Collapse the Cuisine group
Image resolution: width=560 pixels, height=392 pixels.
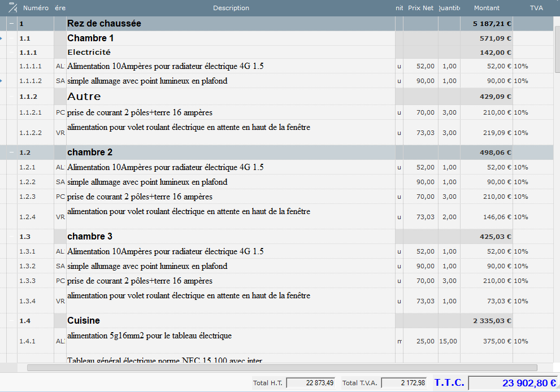[x=12, y=321]
